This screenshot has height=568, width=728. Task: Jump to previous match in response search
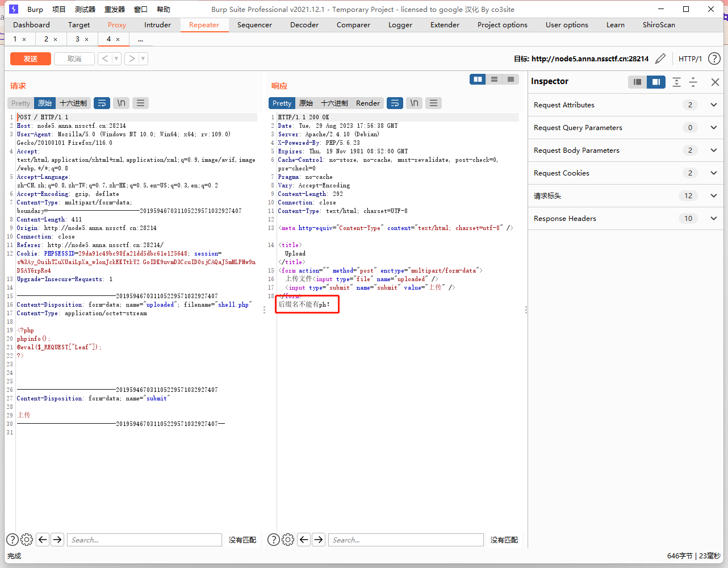click(x=304, y=540)
